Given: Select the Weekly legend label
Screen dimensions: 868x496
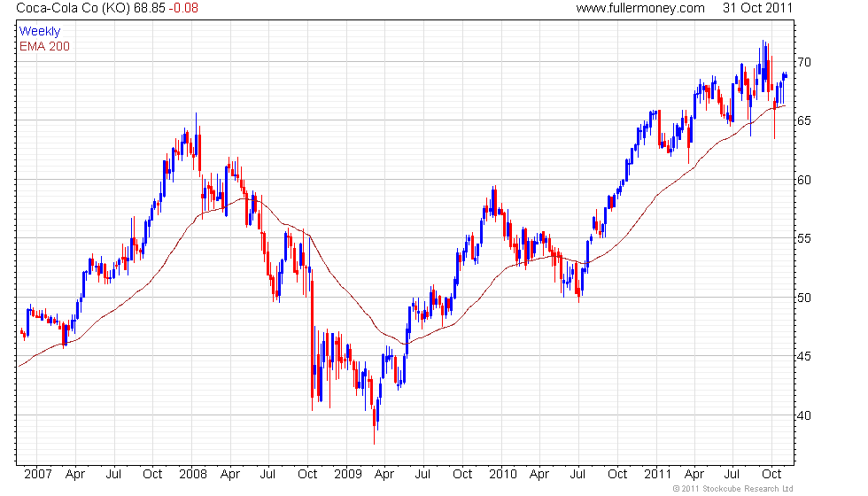Looking at the screenshot, I should point(39,32).
